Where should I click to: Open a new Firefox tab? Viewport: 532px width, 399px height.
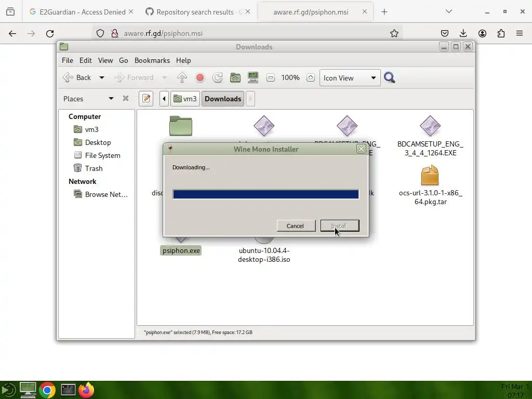coord(384,12)
